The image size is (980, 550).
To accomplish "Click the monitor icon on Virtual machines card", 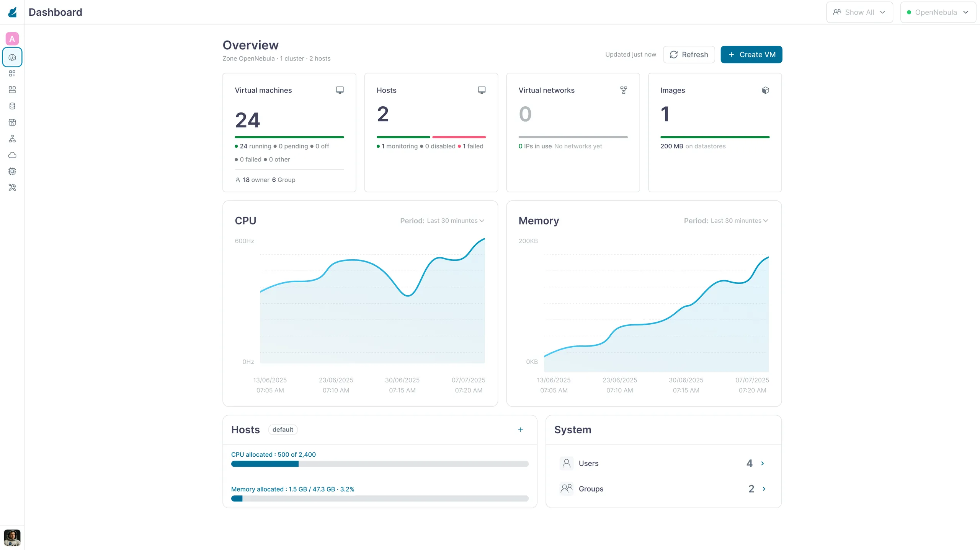I will point(340,90).
